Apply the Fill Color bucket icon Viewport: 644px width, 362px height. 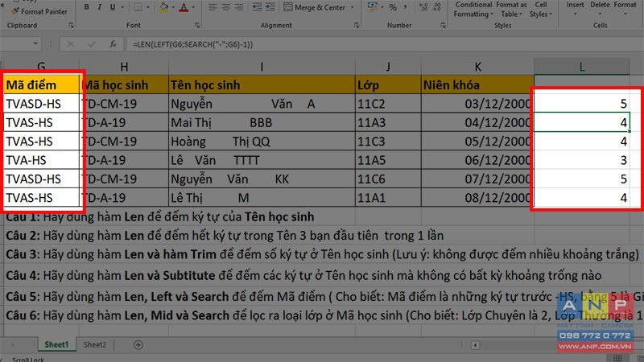163,7
